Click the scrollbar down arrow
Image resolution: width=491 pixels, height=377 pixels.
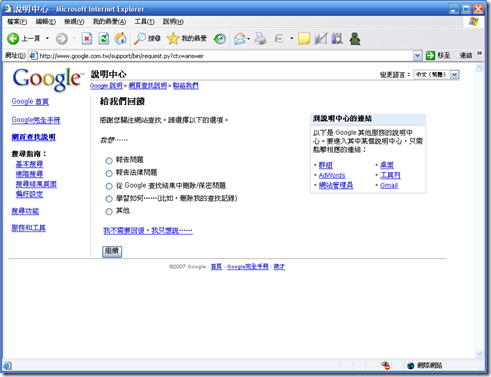479,354
